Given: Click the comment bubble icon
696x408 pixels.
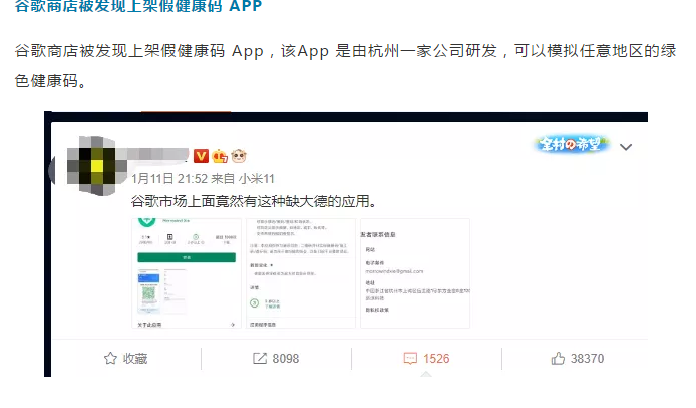Looking at the screenshot, I should 410,358.
